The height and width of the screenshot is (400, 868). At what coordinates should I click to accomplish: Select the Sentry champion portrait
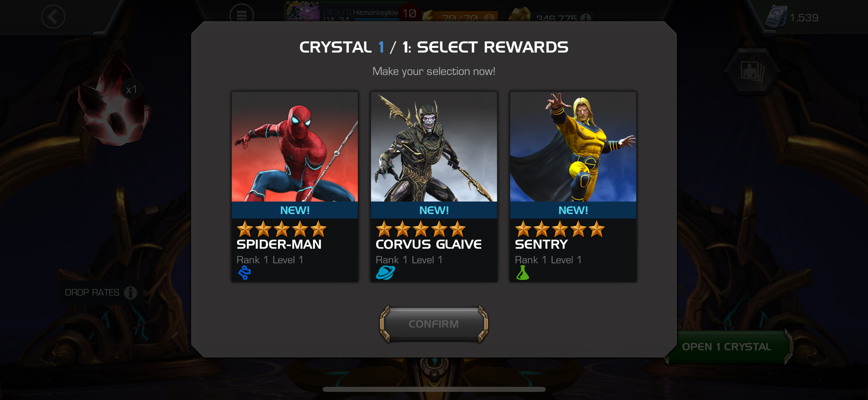[573, 147]
